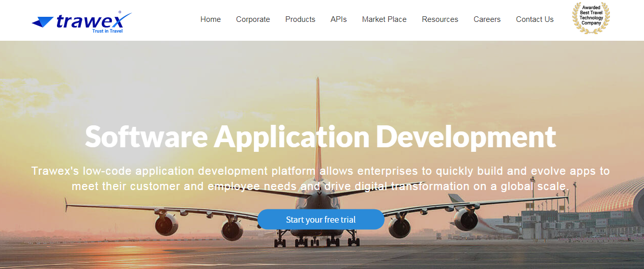Image resolution: width=644 pixels, height=269 pixels.
Task: Click the gold laurel award badge
Action: coord(591,18)
